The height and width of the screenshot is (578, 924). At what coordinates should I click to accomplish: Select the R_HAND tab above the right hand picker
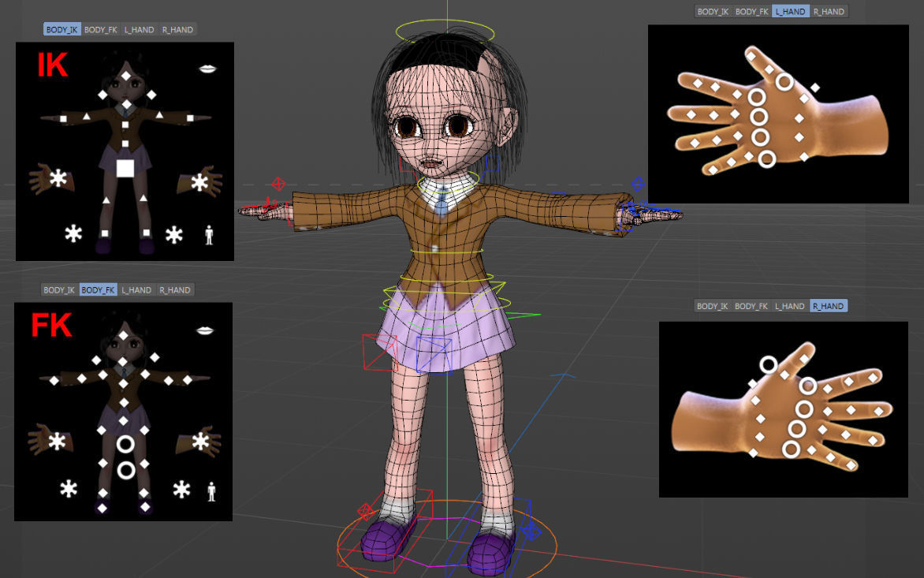828,306
